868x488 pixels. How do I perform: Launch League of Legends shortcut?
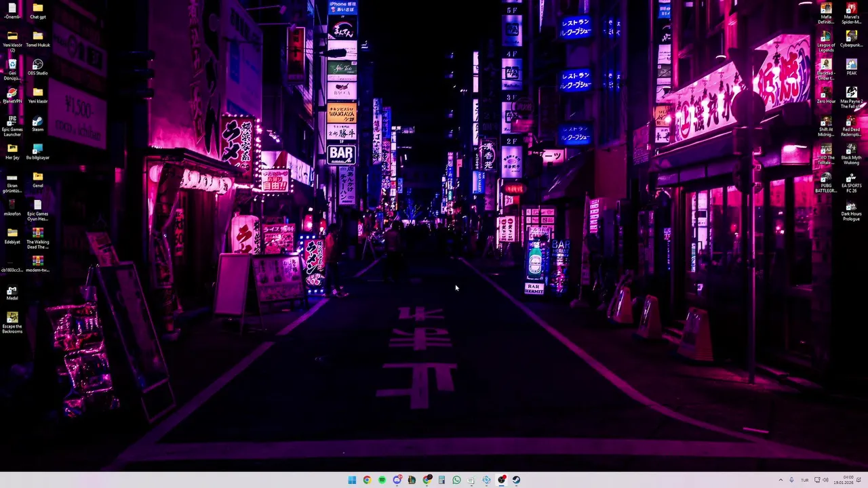tap(826, 41)
